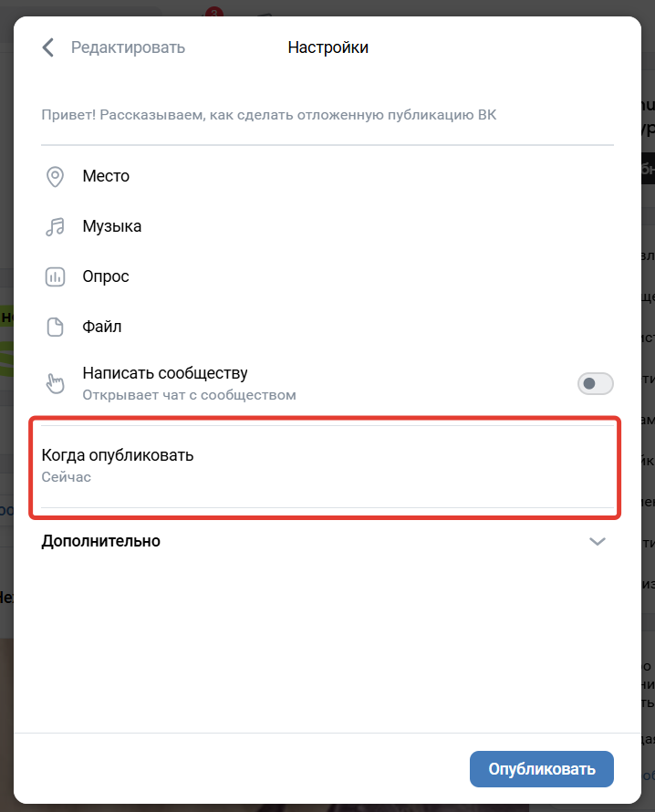Toggle the Написать сообществу switch
The width and height of the screenshot is (655, 812).
point(596,384)
